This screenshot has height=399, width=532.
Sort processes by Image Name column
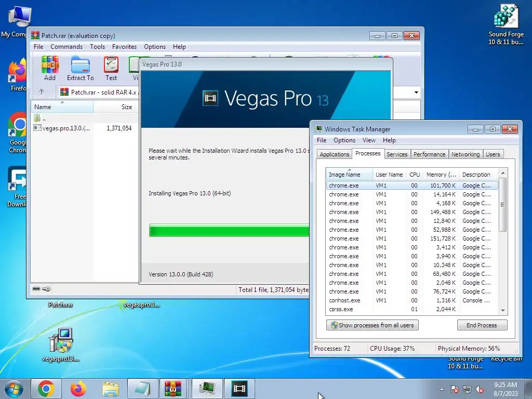tap(349, 175)
